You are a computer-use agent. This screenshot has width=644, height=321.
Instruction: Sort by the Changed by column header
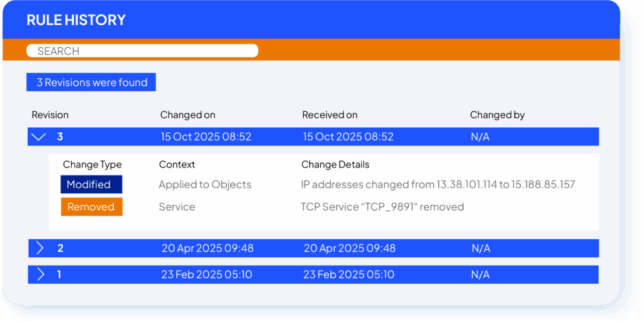click(497, 115)
